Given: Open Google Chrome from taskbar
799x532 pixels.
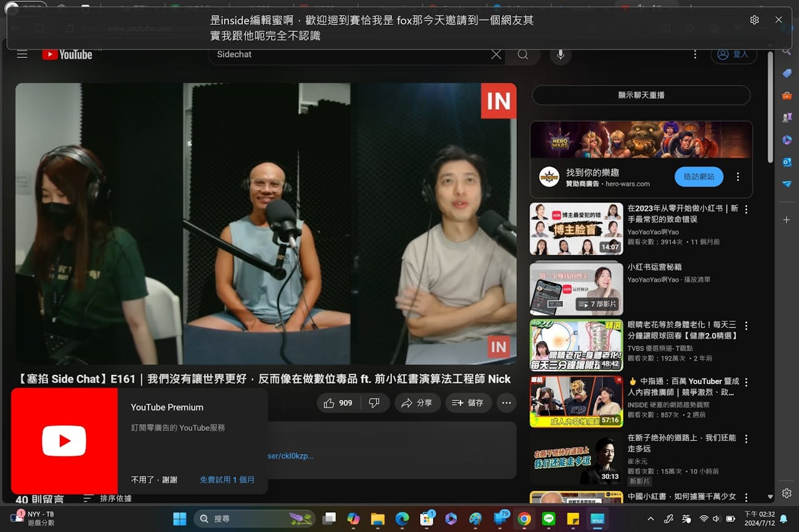Looking at the screenshot, I should (x=524, y=518).
